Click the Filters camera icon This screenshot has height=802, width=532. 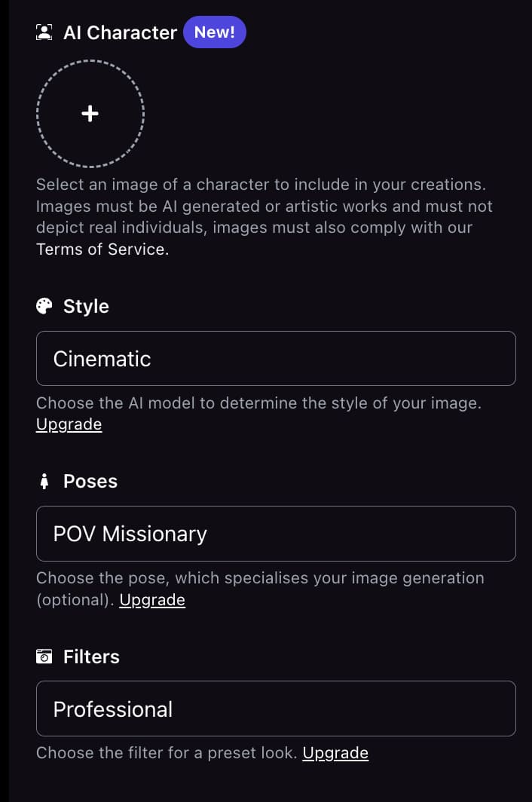coord(44,657)
